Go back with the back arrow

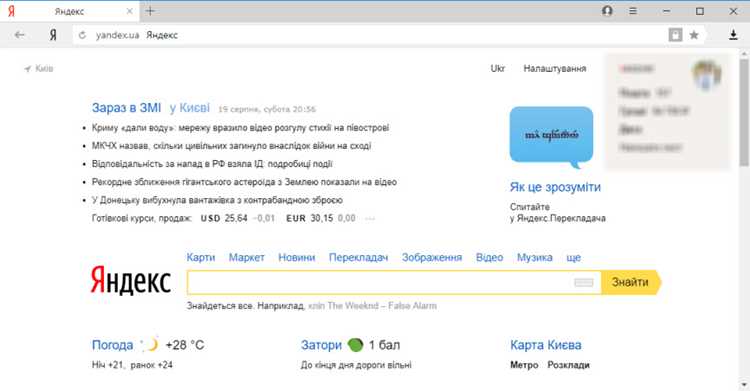click(x=19, y=35)
